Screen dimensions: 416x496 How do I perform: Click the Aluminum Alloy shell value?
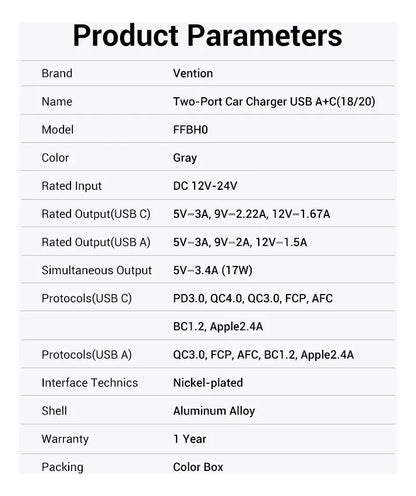tap(214, 411)
